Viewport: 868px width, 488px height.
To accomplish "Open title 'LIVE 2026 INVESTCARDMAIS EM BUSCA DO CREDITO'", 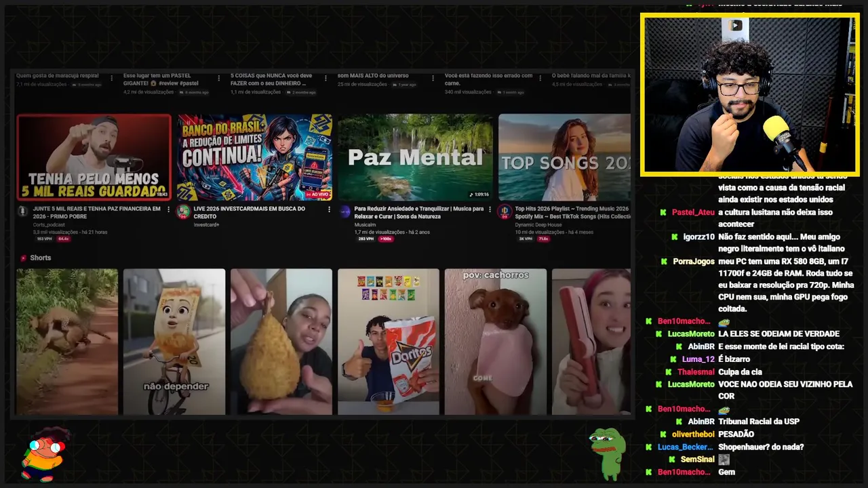I will click(x=250, y=212).
